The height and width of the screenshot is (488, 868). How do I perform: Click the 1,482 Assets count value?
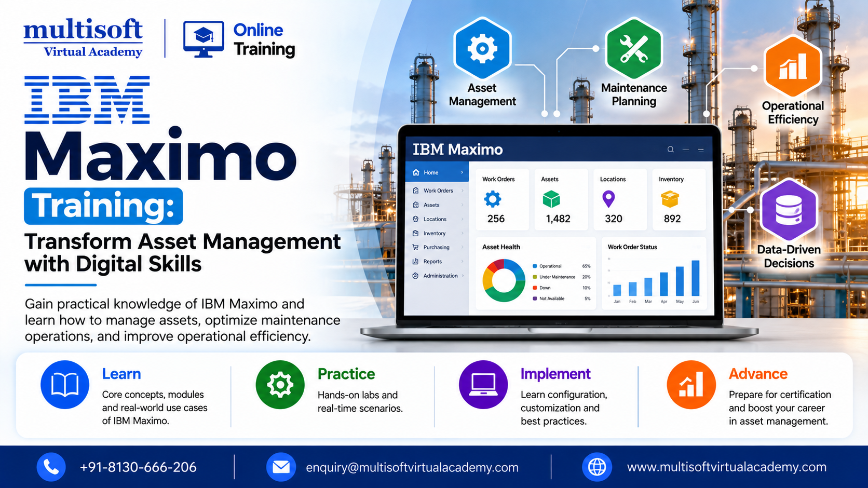[558, 219]
